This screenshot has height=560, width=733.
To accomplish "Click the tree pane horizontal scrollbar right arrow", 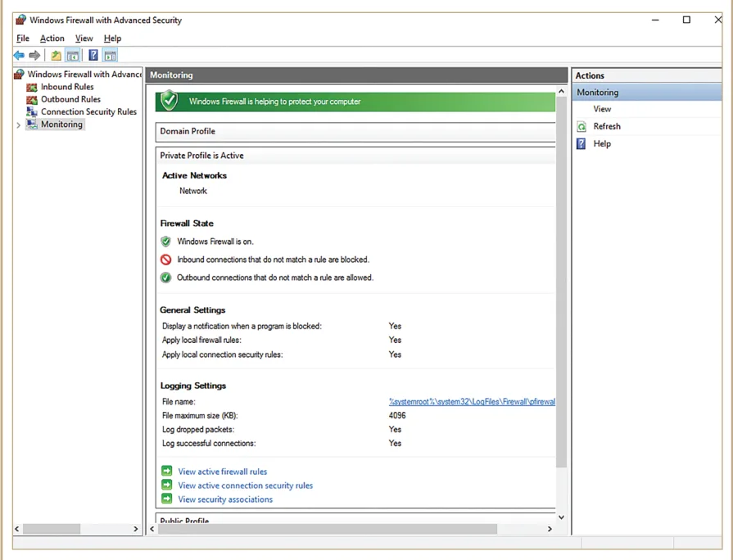I will tap(136, 529).
